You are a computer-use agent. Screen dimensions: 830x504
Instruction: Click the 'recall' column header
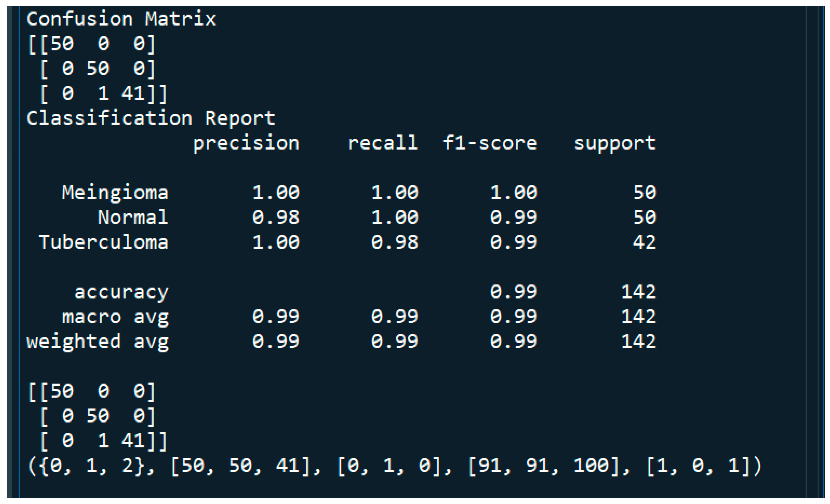(x=383, y=143)
